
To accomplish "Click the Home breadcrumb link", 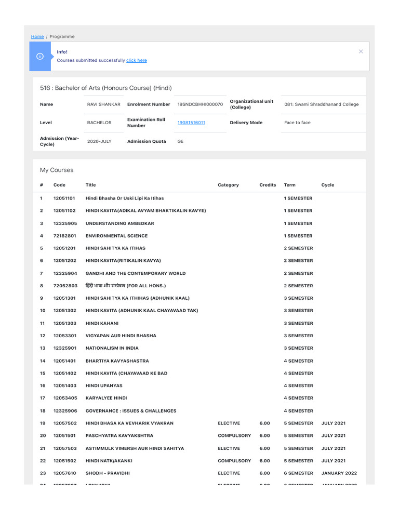I will 37,37.
